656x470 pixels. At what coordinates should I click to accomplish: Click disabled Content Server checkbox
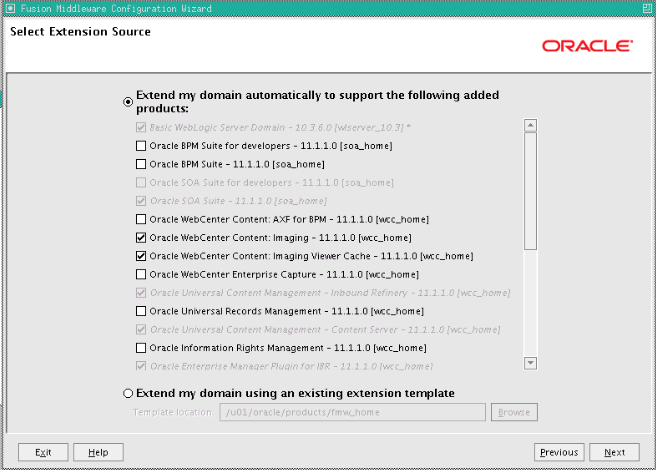click(141, 330)
